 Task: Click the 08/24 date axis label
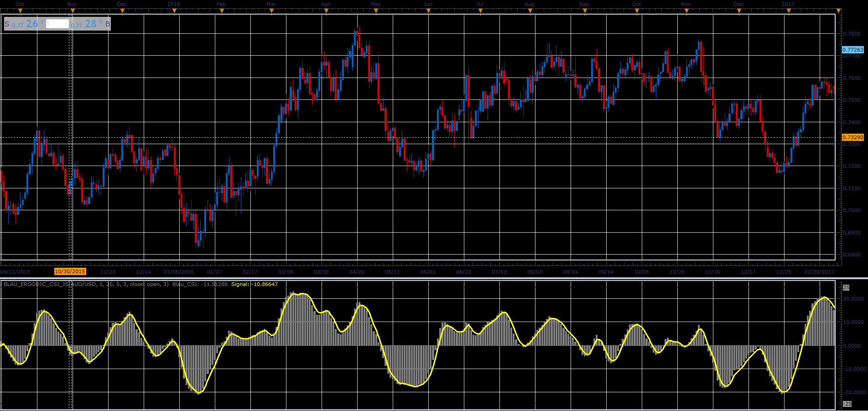[570, 272]
